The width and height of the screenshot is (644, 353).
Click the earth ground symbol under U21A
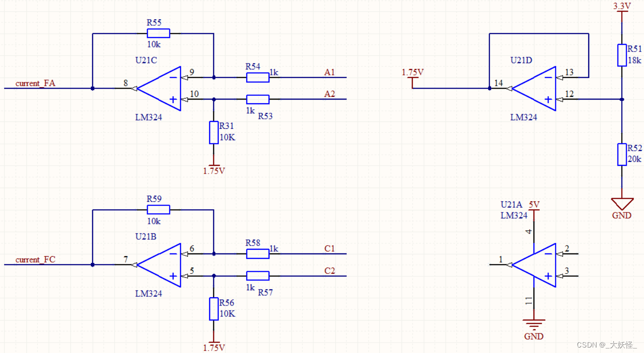pyautogui.click(x=534, y=325)
